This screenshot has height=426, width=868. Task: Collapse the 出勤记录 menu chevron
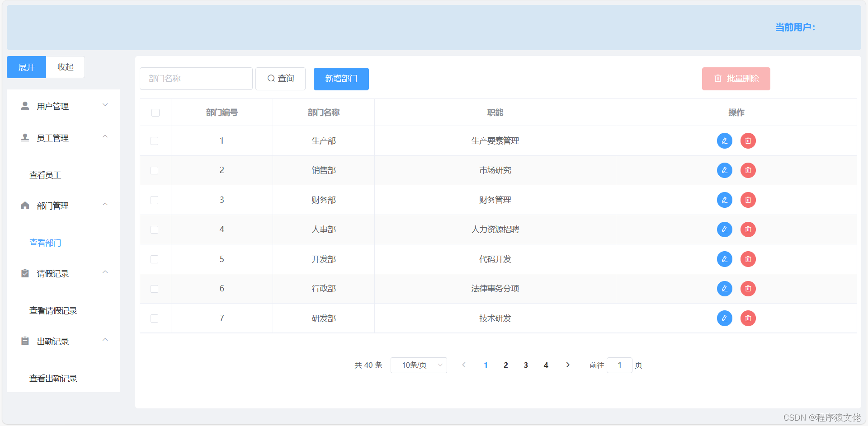(105, 340)
